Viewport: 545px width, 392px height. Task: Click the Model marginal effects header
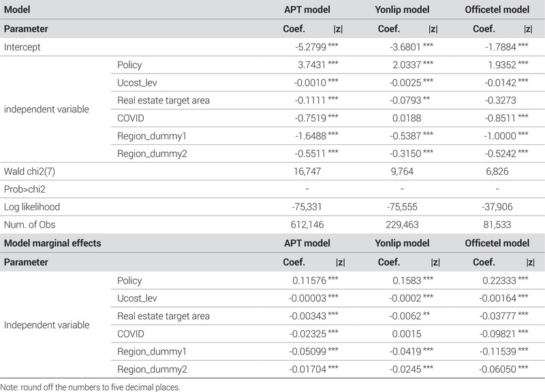click(49, 243)
